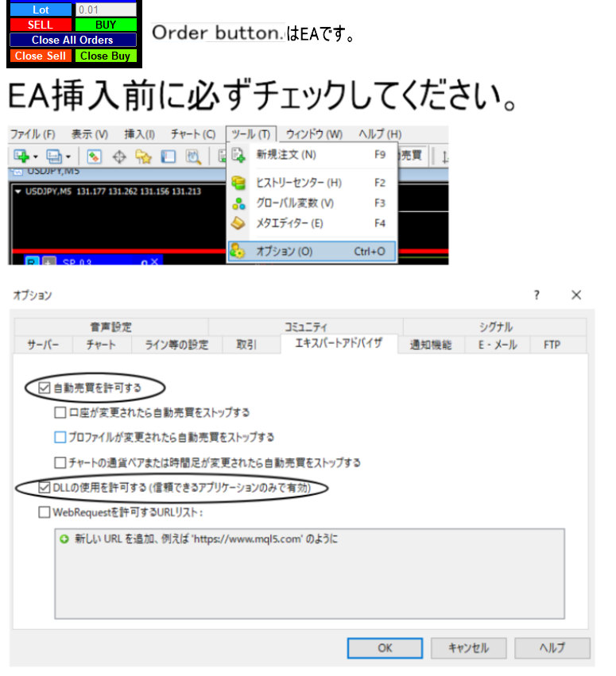The height and width of the screenshot is (676, 616).
Task: Toggle DLLの使用を許可する checkbox
Action: point(45,487)
